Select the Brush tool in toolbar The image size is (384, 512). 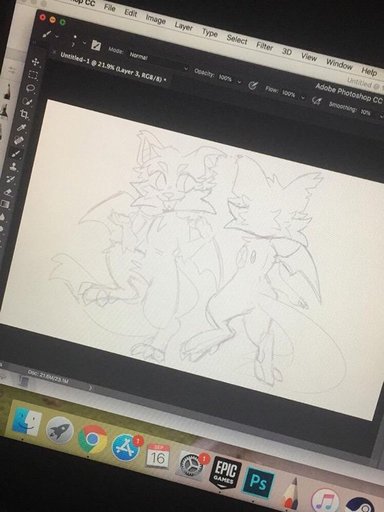16,154
